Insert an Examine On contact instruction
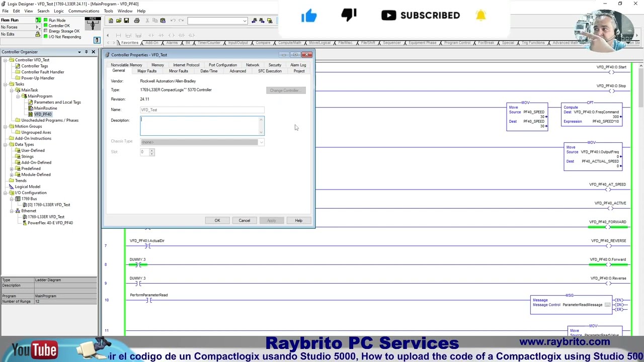This screenshot has width=644, height=362. pos(150,35)
